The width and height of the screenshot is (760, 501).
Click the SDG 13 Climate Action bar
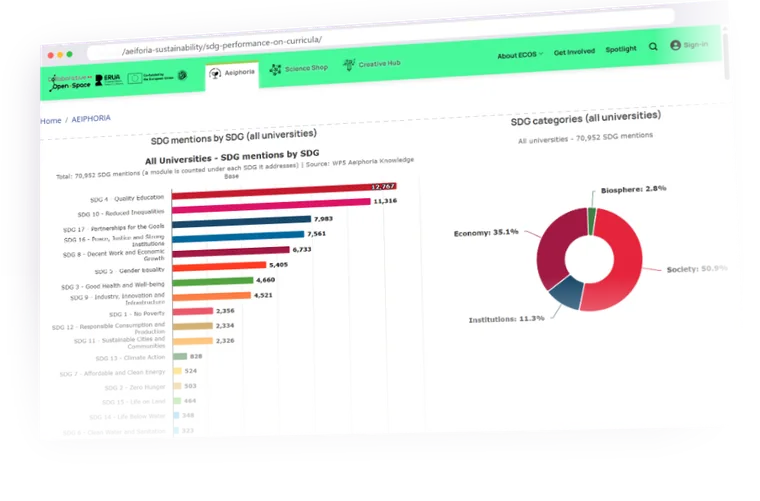[180, 357]
